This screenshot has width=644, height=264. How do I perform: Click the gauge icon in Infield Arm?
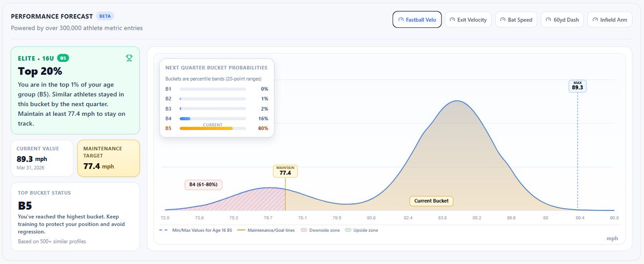coord(595,20)
